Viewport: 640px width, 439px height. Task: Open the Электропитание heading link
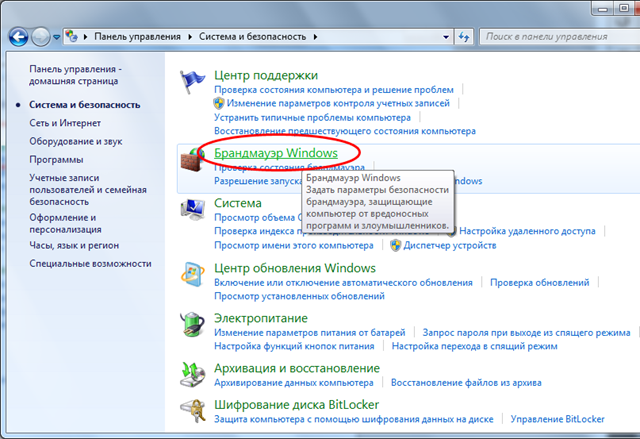pos(261,318)
